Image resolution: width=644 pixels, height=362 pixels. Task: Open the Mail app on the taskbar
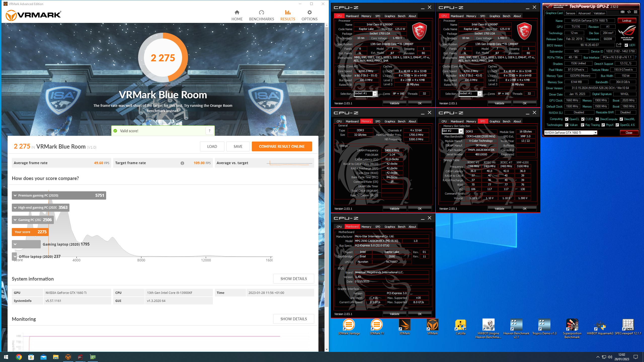pos(43,357)
